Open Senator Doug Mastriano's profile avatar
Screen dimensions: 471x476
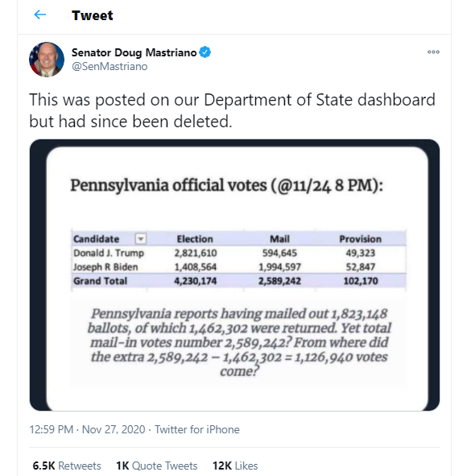(47, 59)
